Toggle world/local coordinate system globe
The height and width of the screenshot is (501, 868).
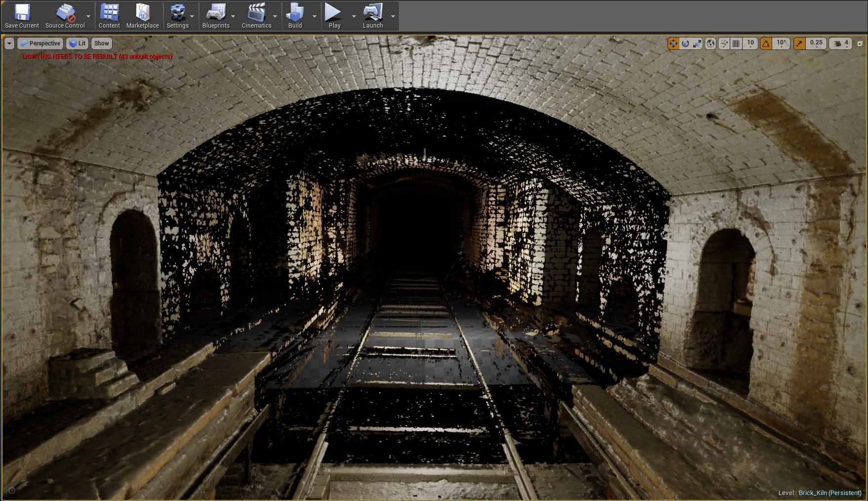pos(710,43)
